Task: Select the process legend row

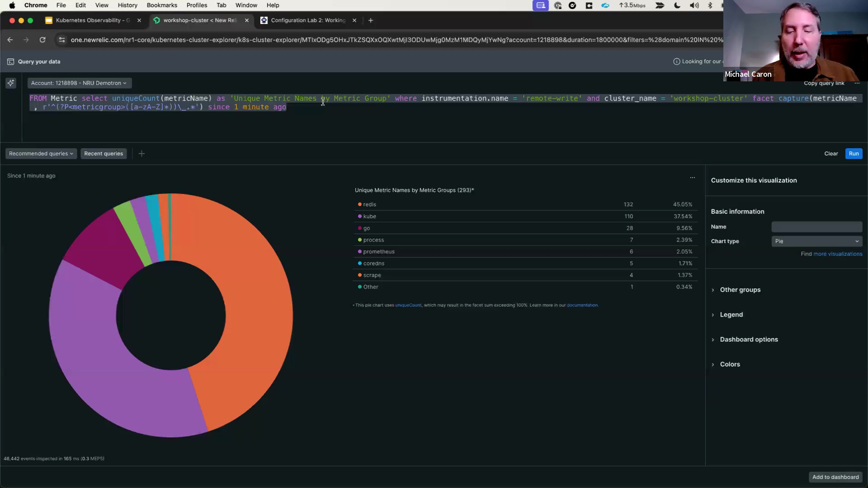Action: coord(524,240)
